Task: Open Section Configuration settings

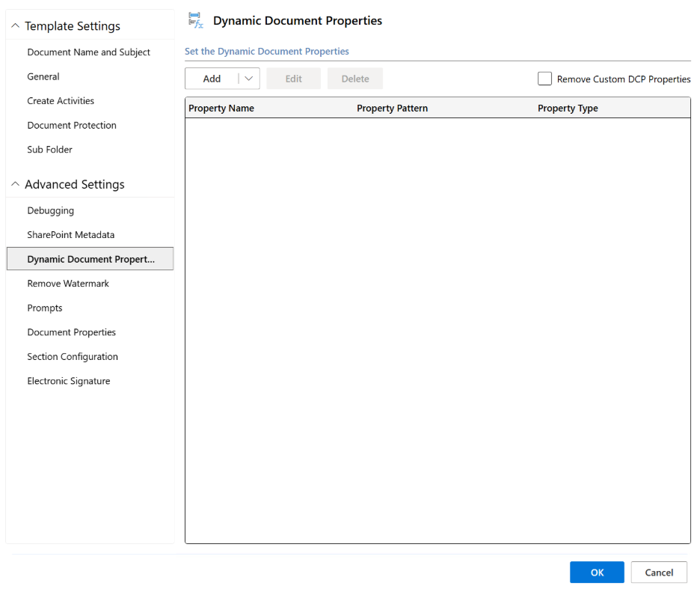Action: [73, 356]
